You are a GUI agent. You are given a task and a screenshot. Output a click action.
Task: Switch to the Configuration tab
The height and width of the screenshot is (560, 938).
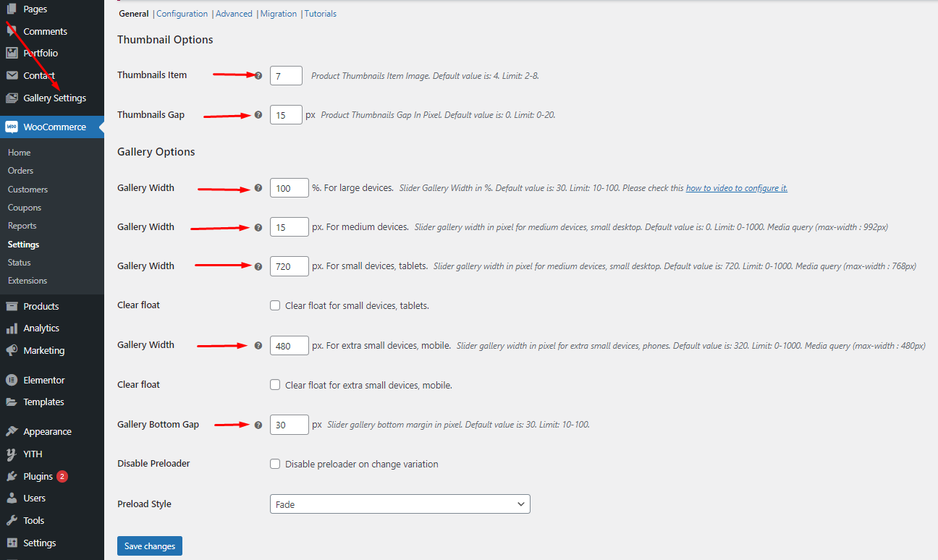(182, 14)
